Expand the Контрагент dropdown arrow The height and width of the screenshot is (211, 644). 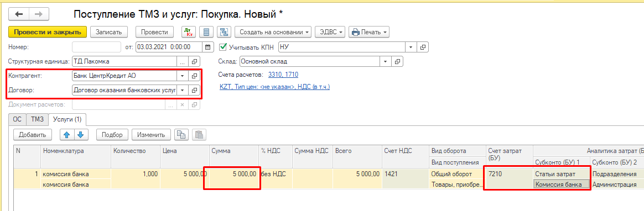[x=183, y=76]
